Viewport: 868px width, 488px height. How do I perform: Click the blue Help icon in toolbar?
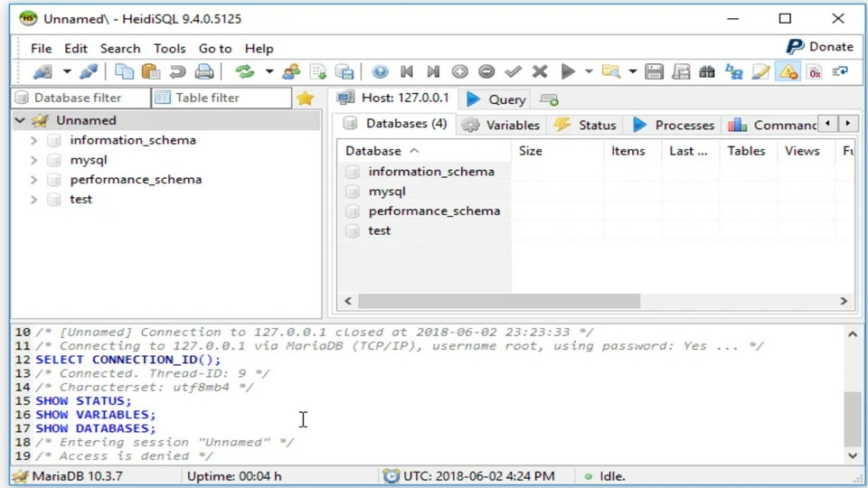pyautogui.click(x=380, y=72)
